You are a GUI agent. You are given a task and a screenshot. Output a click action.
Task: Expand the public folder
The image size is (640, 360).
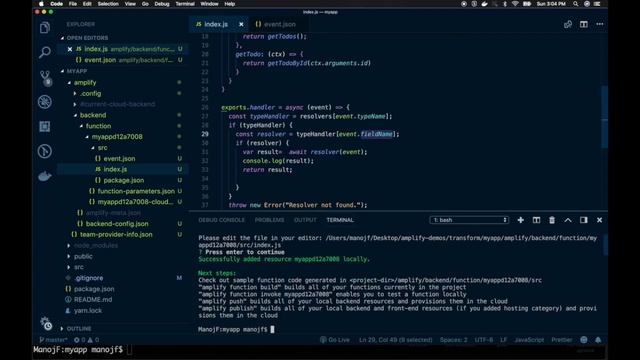83,256
